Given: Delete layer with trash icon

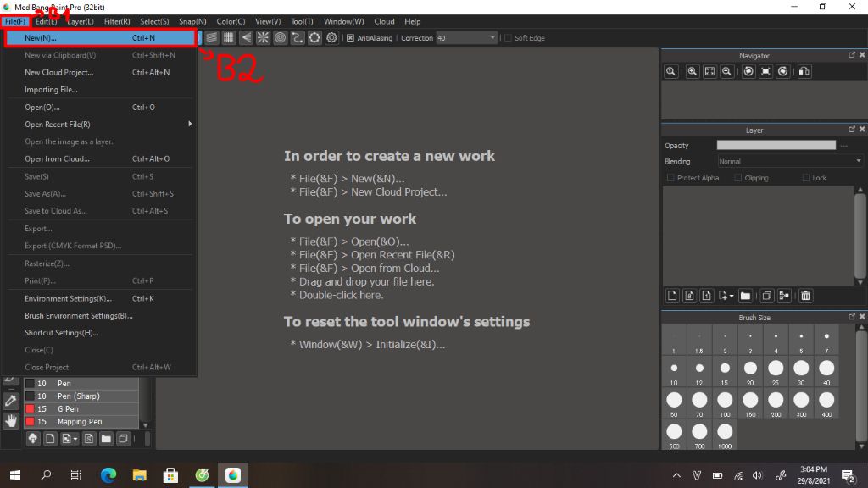Looking at the screenshot, I should point(805,296).
